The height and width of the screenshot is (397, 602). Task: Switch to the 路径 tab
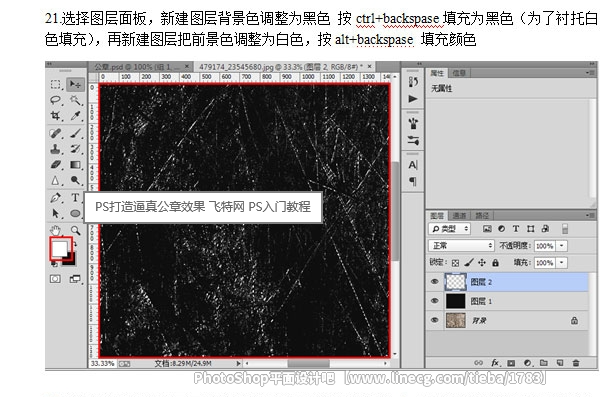point(482,215)
